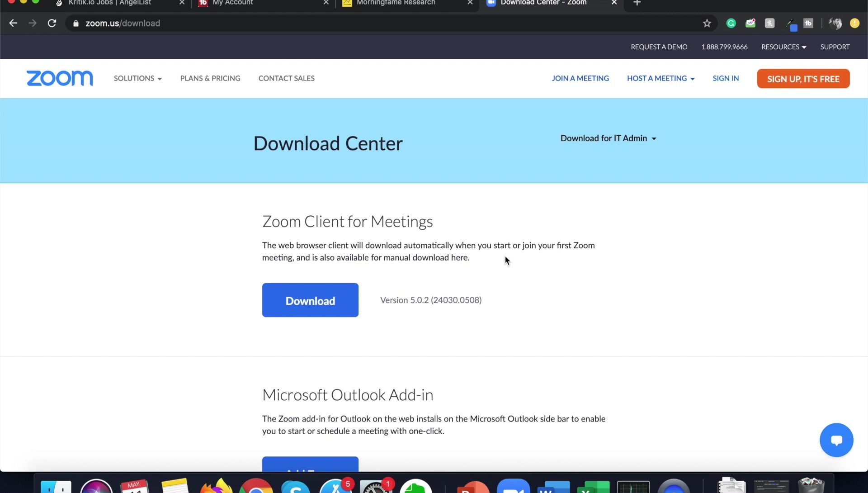The width and height of the screenshot is (868, 493).
Task: Close the My Account tab
Action: coord(326,3)
